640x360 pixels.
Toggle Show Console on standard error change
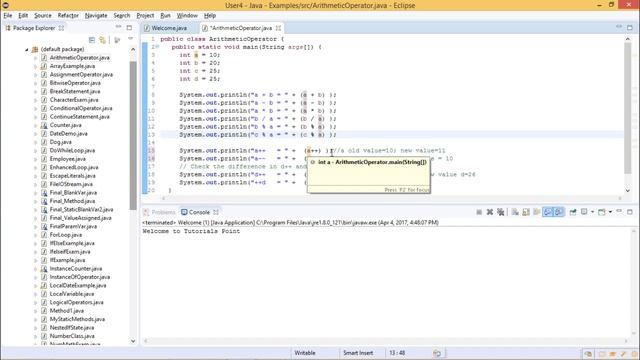tap(559, 212)
